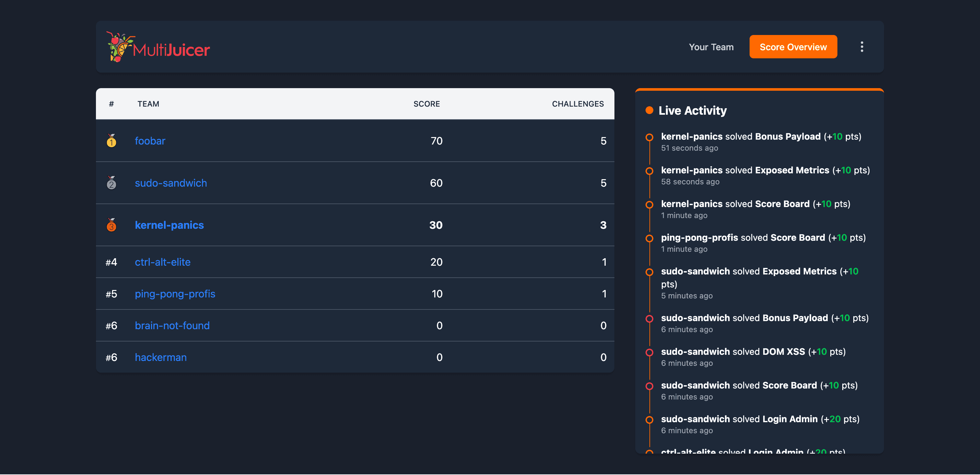Click kernel-panics' score of 30
The height and width of the screenshot is (475, 980).
coord(436,225)
